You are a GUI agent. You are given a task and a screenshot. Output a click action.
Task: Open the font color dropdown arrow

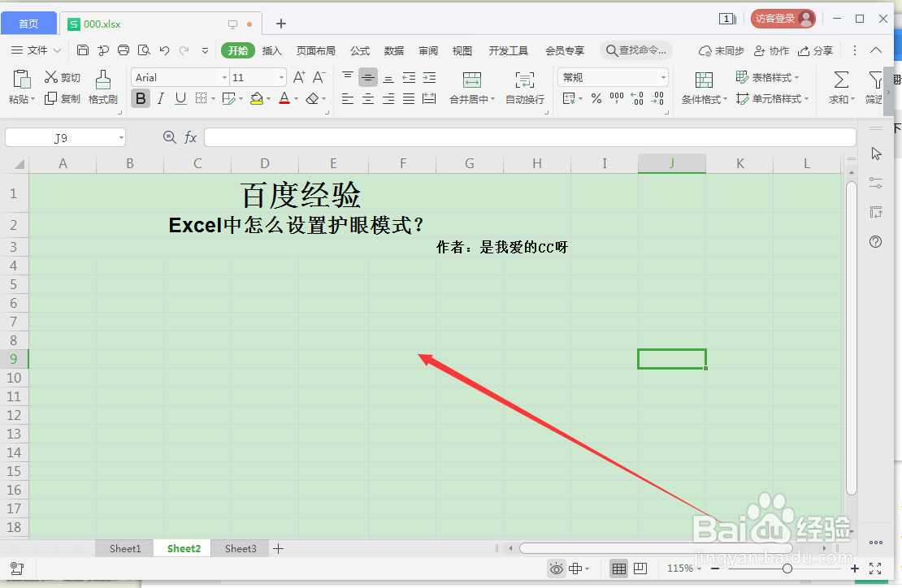[297, 99]
